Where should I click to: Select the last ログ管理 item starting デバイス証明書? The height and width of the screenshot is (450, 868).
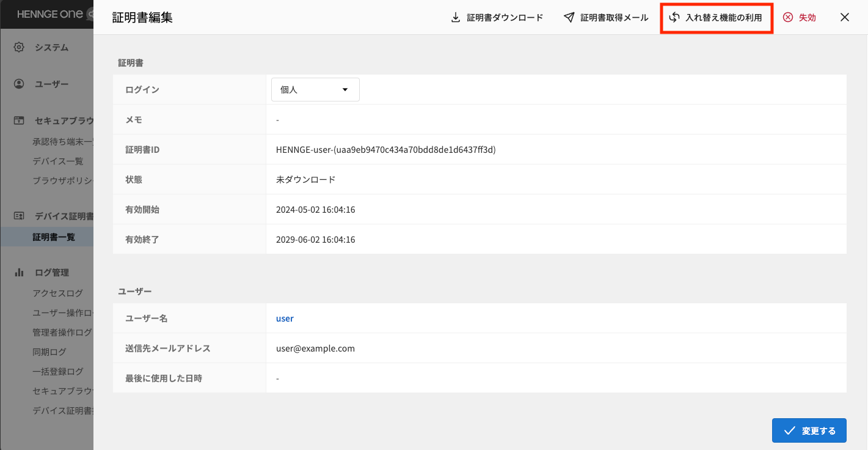click(x=63, y=411)
